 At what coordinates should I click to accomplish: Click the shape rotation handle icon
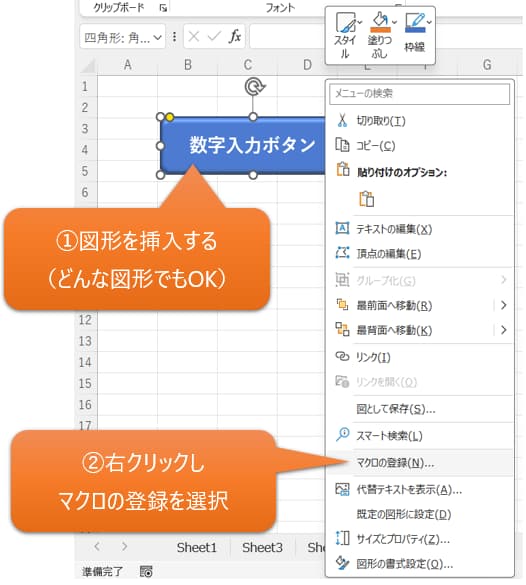(255, 87)
